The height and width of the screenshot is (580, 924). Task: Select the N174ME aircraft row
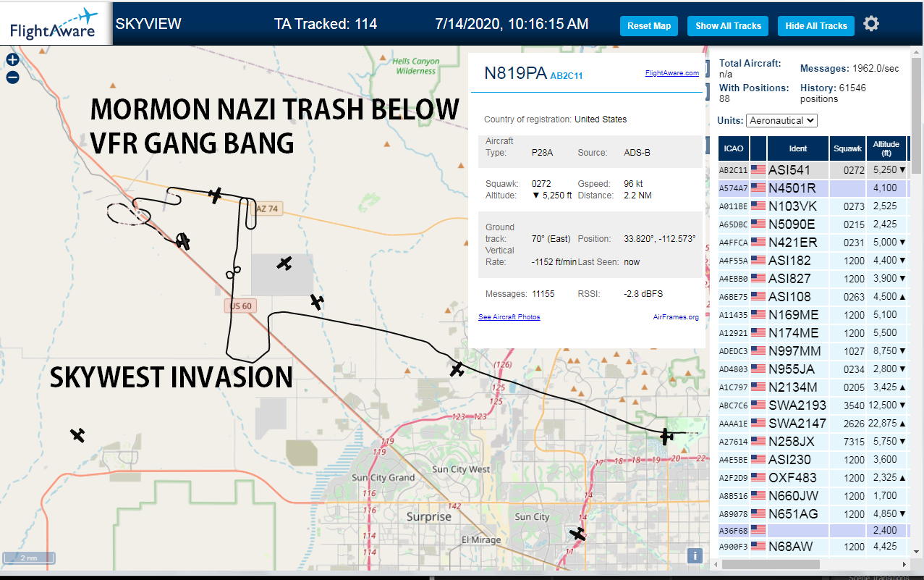point(813,332)
